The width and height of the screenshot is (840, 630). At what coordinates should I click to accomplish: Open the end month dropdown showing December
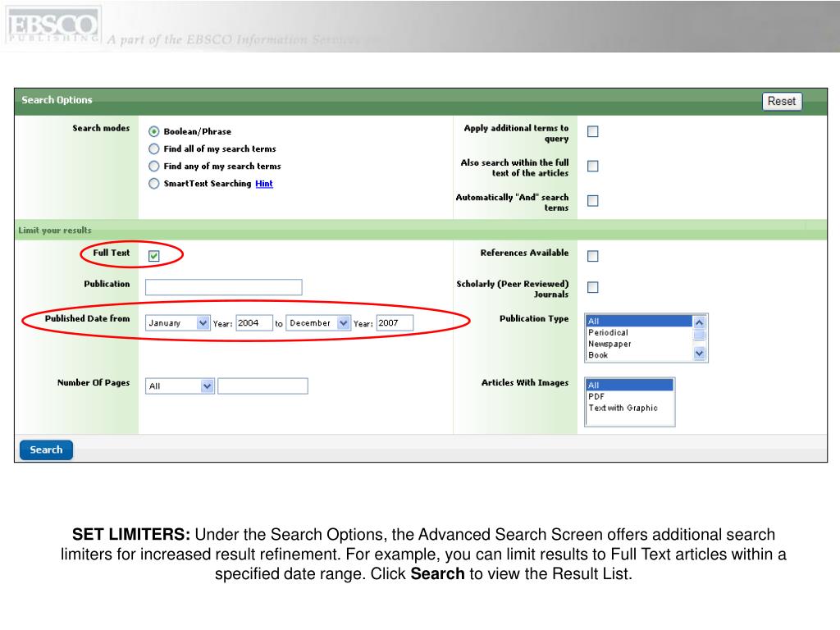(318, 323)
